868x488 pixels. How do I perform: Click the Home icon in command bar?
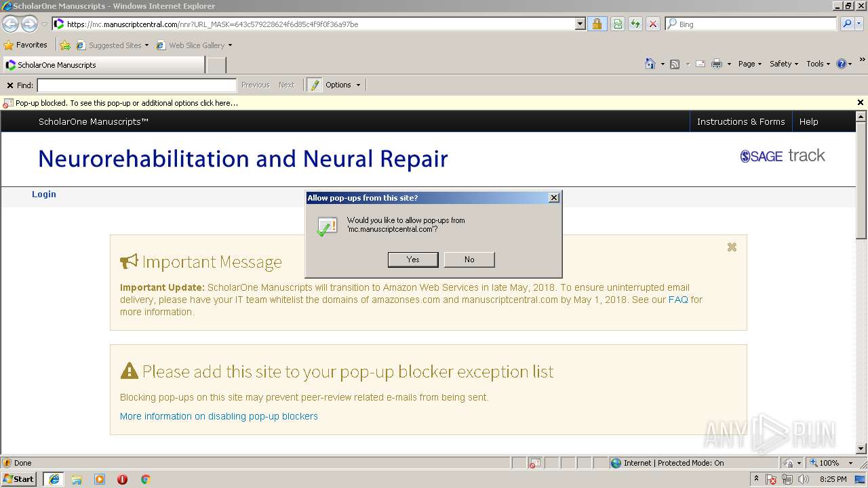[650, 64]
